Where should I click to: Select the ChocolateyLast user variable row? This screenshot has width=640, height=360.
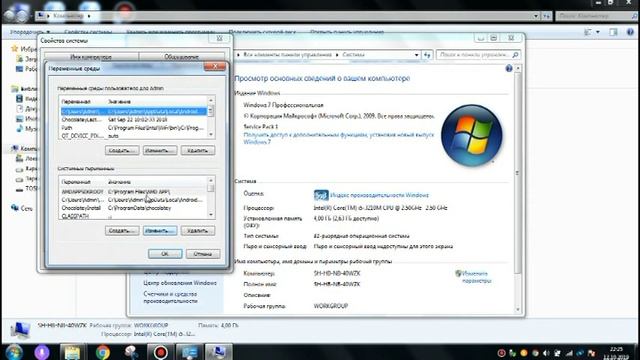(x=133, y=120)
